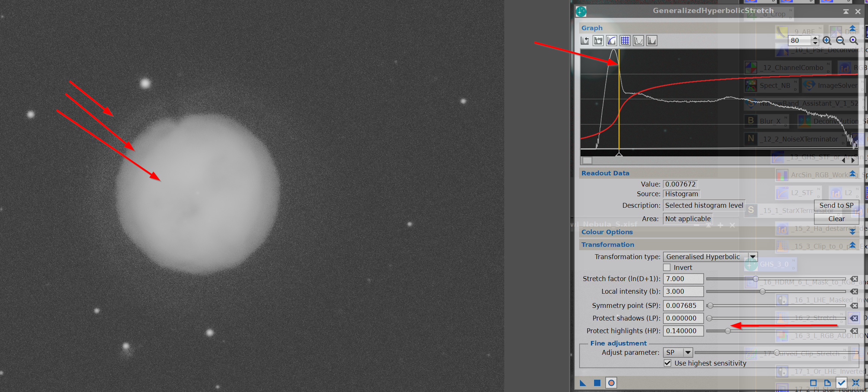Image resolution: width=868 pixels, height=392 pixels.
Task: Click the Clear readout button
Action: coord(836,219)
